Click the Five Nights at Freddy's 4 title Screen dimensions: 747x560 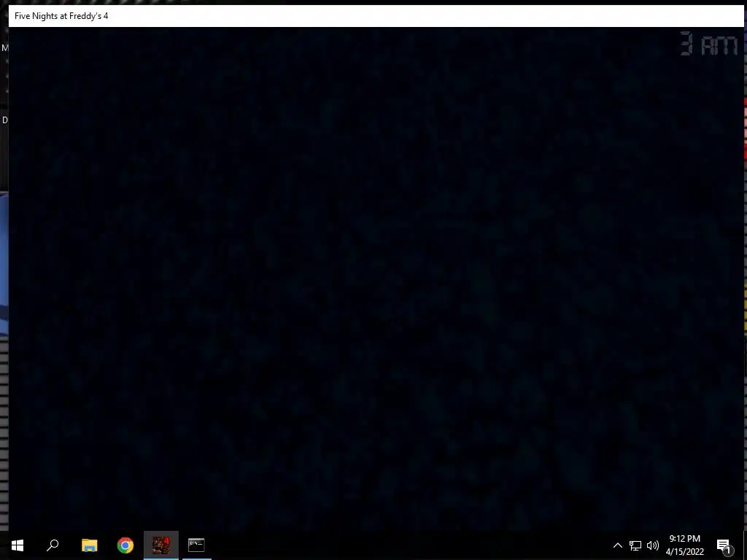[x=61, y=16]
